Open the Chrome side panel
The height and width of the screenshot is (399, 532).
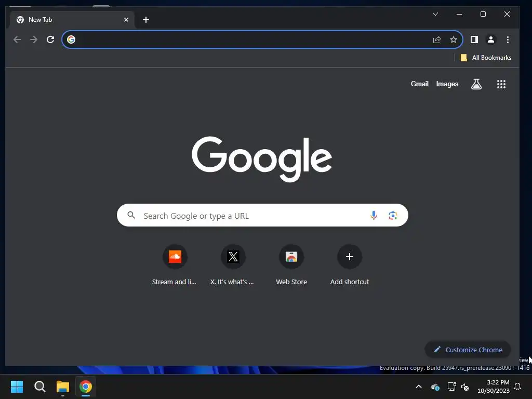pos(474,39)
